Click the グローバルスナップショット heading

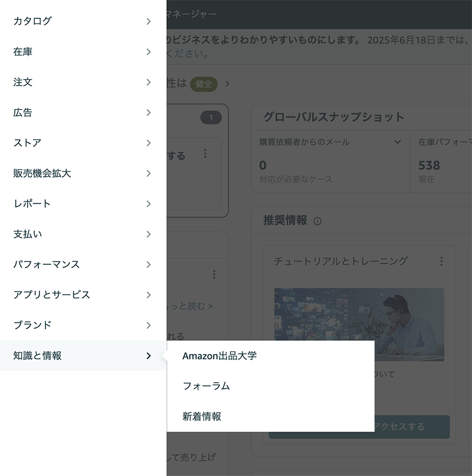[x=334, y=117]
